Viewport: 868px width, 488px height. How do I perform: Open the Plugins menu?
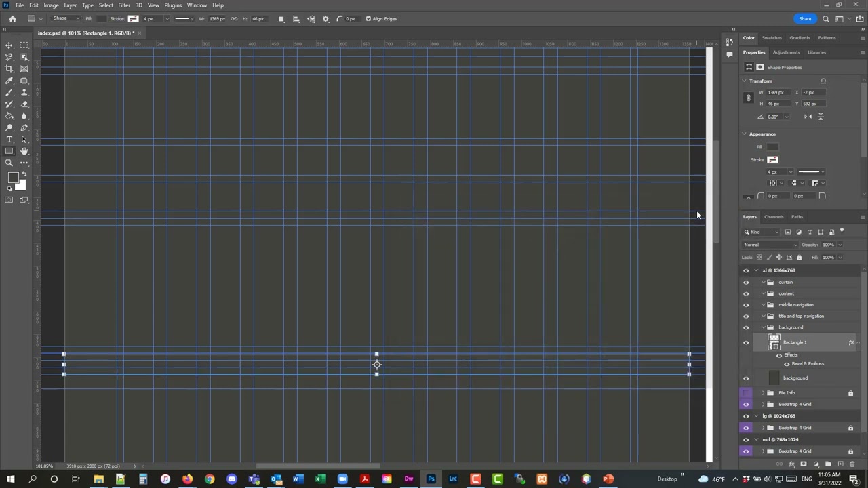tap(173, 5)
